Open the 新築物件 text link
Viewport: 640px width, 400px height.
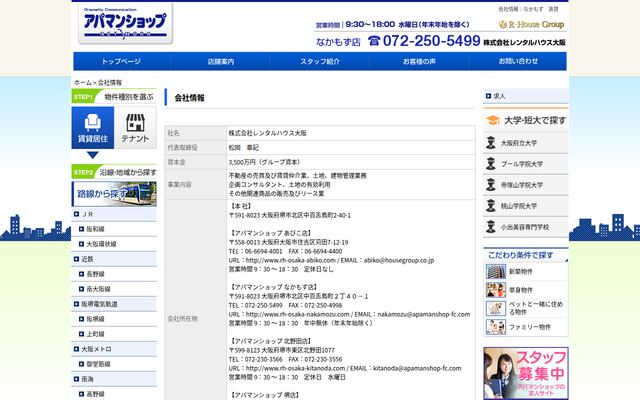[x=520, y=271]
